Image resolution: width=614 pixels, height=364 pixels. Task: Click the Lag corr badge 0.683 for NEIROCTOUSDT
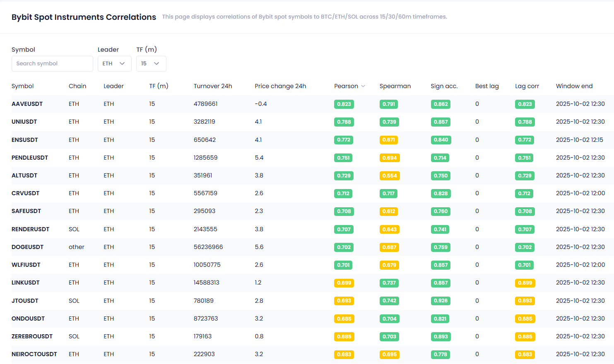point(525,355)
